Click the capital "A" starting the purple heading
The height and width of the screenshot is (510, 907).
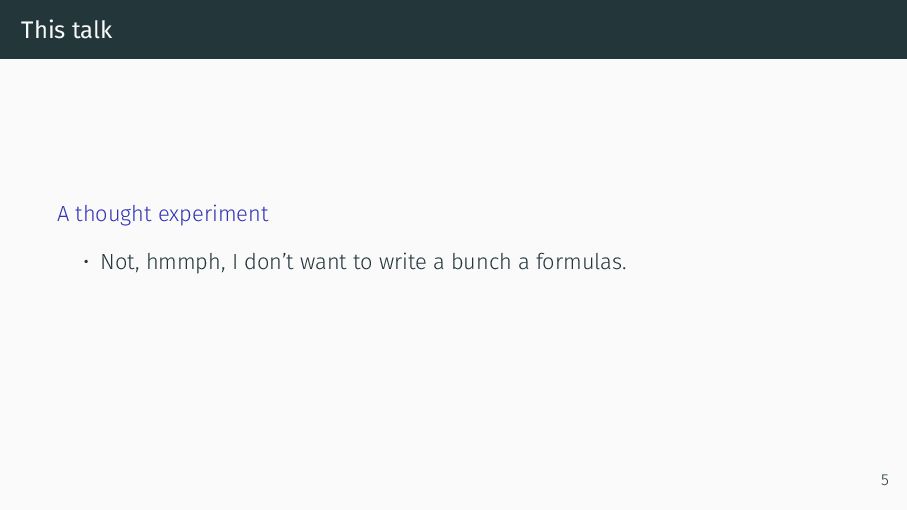(x=63, y=214)
